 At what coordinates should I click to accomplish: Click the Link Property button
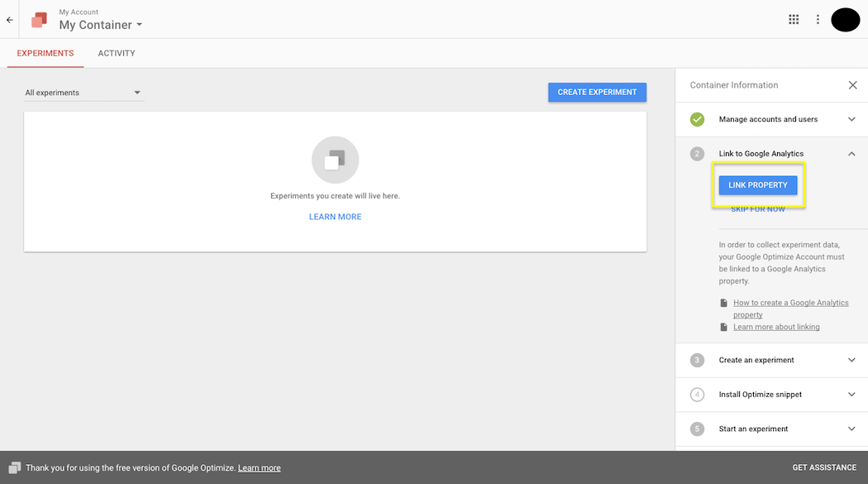pyautogui.click(x=758, y=185)
